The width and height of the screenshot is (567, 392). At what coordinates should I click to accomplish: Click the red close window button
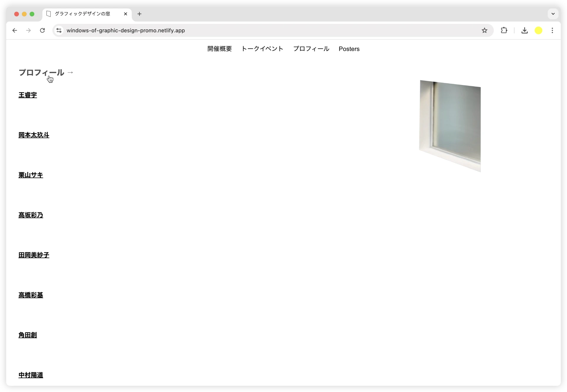point(17,14)
